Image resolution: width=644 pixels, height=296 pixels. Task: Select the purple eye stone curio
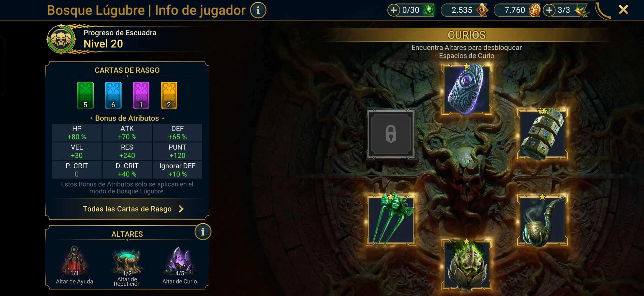click(x=467, y=89)
